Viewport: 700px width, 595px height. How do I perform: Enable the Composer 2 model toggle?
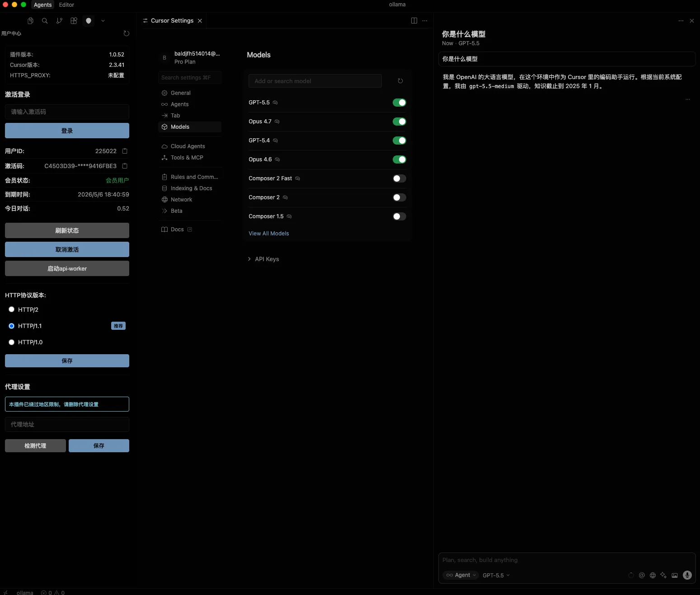(x=399, y=197)
